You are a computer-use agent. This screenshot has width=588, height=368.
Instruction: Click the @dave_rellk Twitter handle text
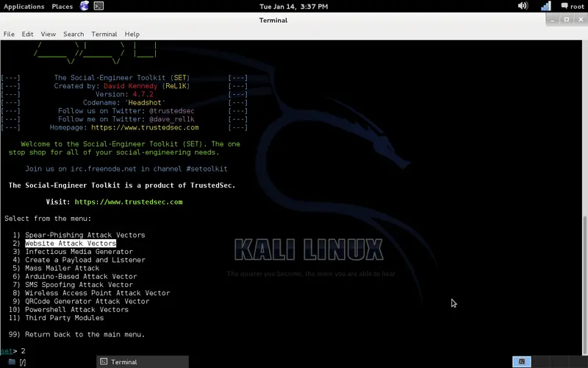(172, 119)
